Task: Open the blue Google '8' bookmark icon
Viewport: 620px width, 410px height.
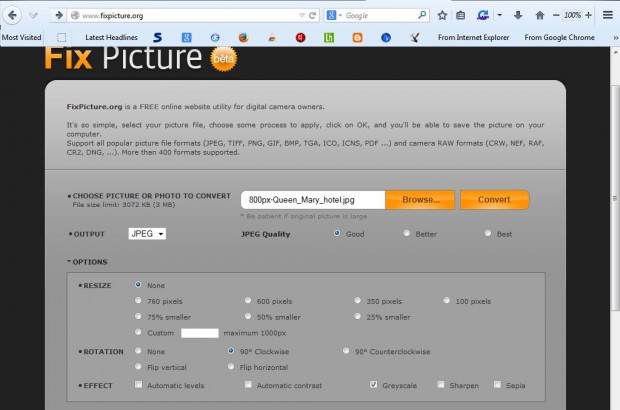Action: tap(187, 38)
